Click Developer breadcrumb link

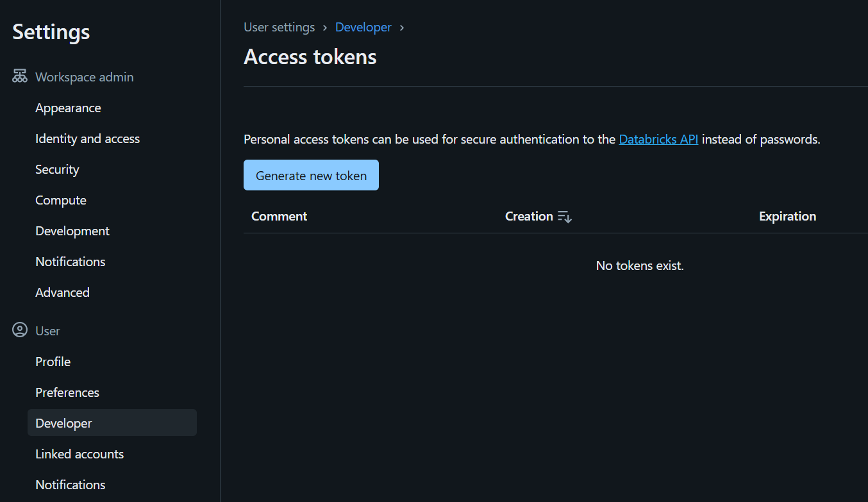point(363,28)
